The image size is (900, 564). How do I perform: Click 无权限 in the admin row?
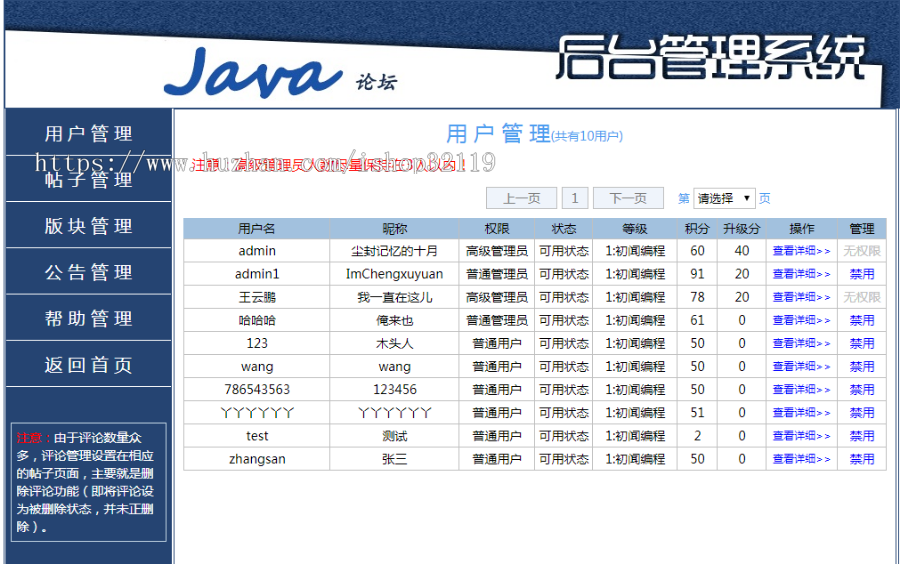click(862, 251)
